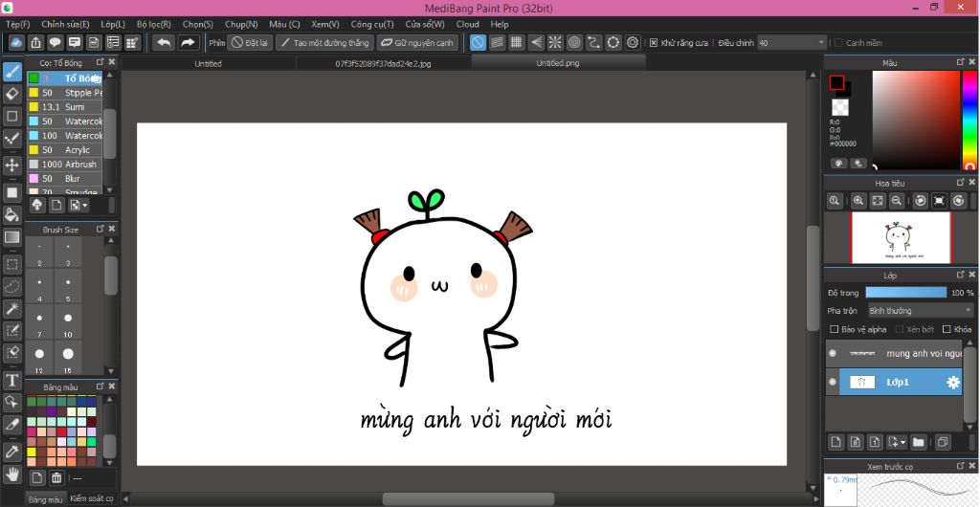980x507 pixels.
Task: Zoom in on the navigator panel
Action: click(x=858, y=201)
